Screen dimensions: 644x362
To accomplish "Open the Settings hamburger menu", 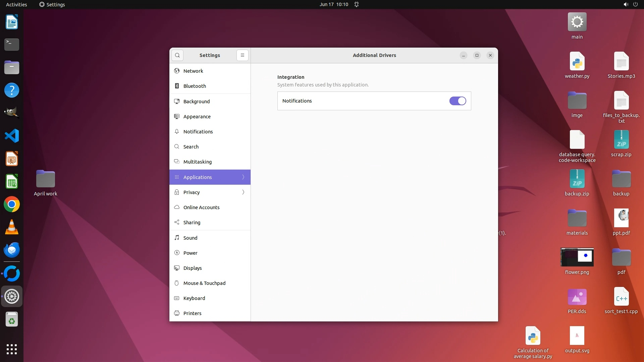I will coord(242,55).
